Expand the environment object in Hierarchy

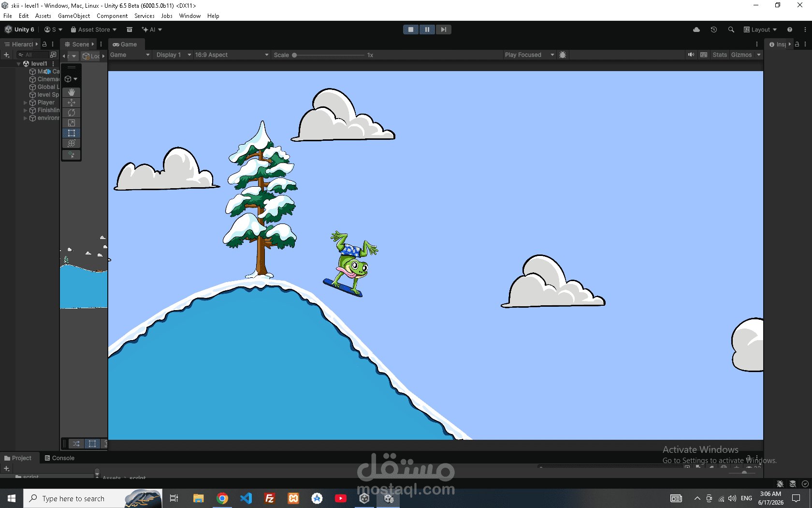25,118
